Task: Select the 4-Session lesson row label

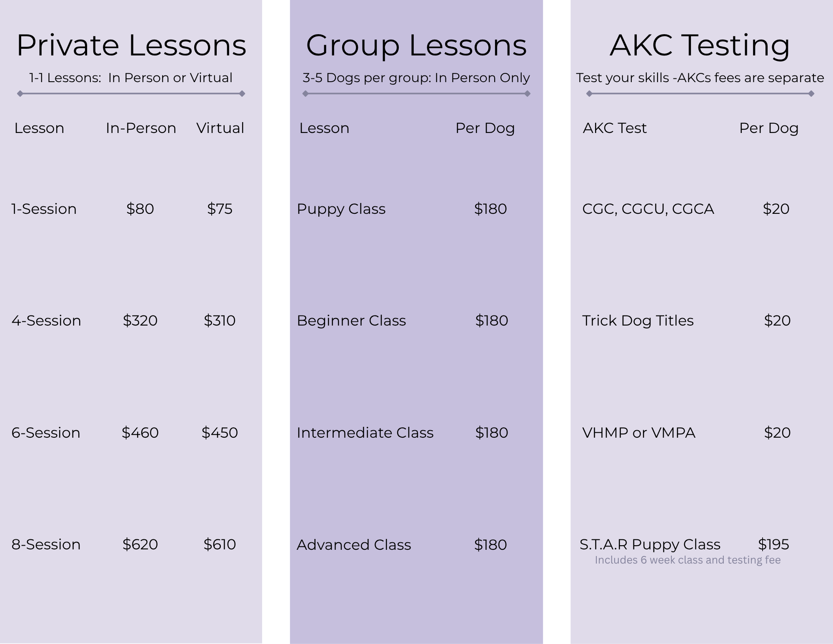Action: pyautogui.click(x=46, y=321)
